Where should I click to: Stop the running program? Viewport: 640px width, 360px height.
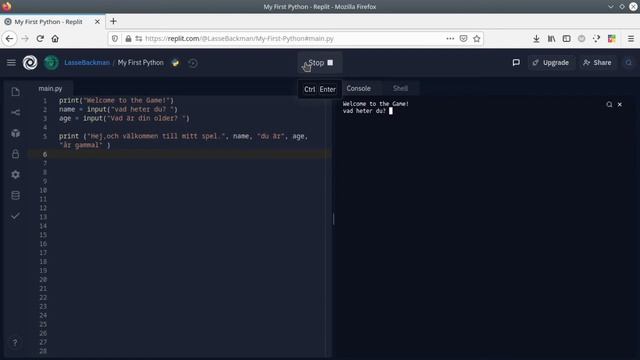pos(320,63)
